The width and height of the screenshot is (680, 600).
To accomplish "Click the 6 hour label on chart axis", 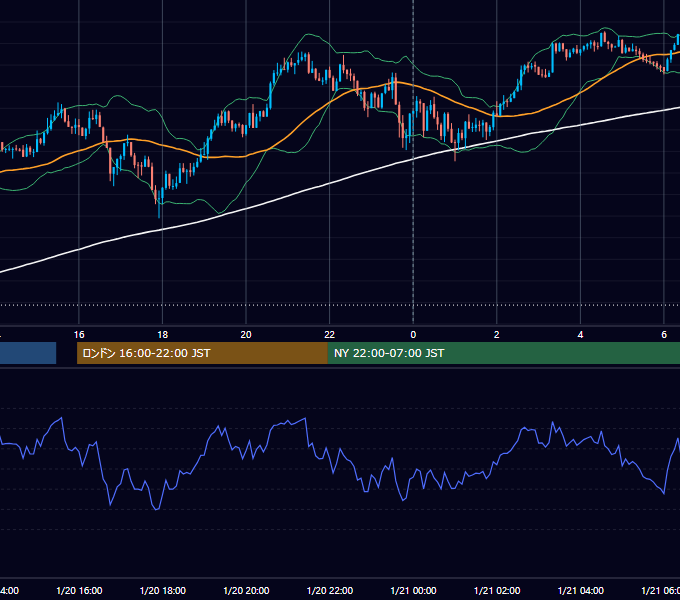I will click(x=664, y=335).
